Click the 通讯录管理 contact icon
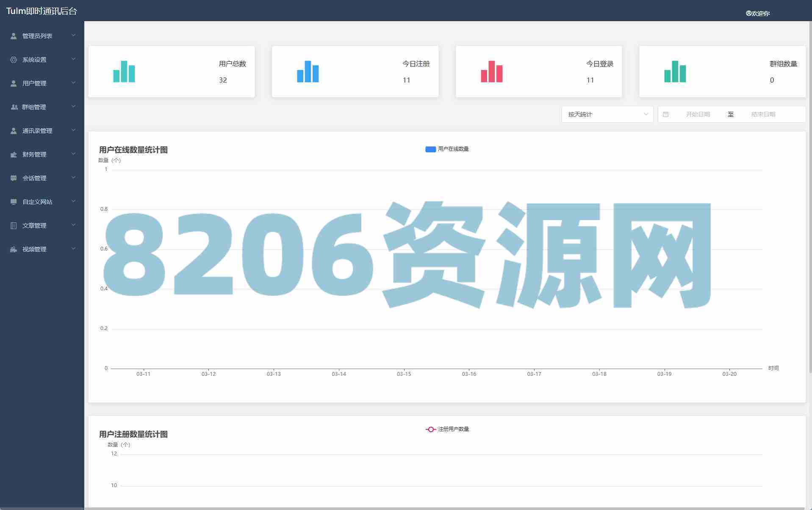This screenshot has width=812, height=510. tap(14, 131)
